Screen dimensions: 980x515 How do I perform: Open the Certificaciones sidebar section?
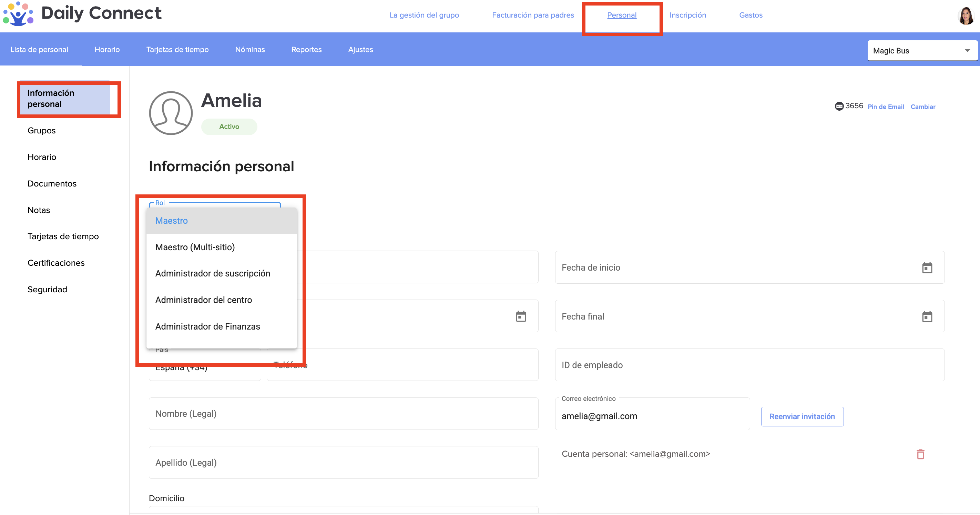pyautogui.click(x=56, y=263)
